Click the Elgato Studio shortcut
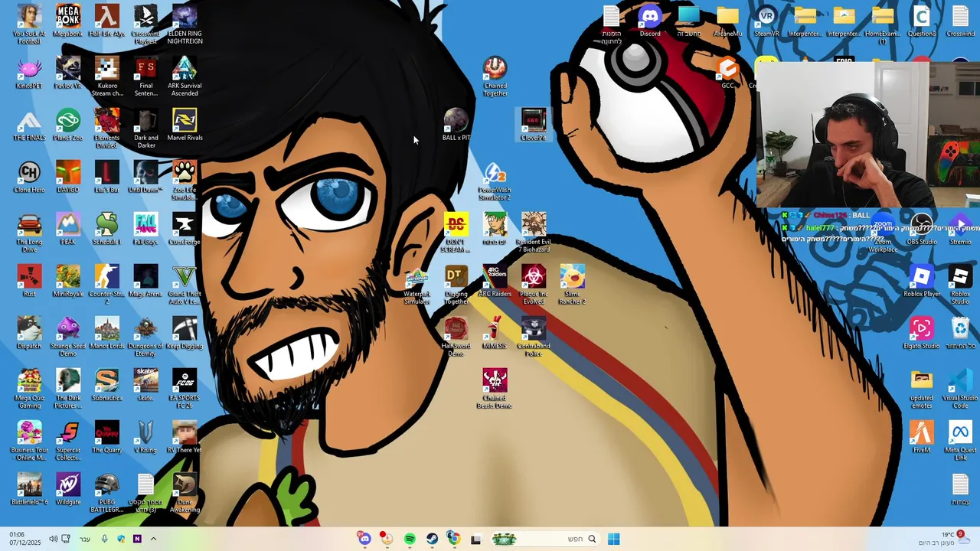This screenshot has height=551, width=980. click(922, 333)
